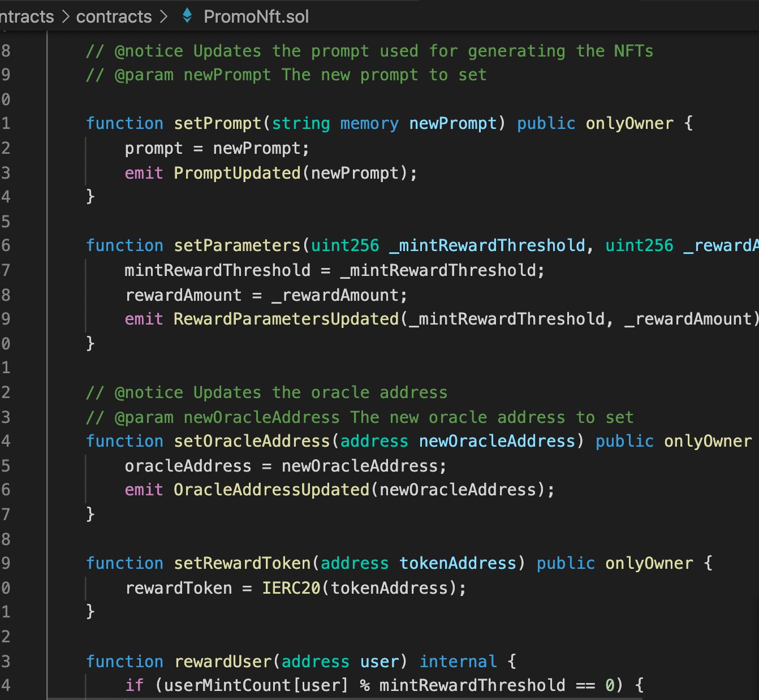Click the '@notice Updates the oracle address' comment
Viewport: 759px width, 700px height.
click(x=266, y=392)
